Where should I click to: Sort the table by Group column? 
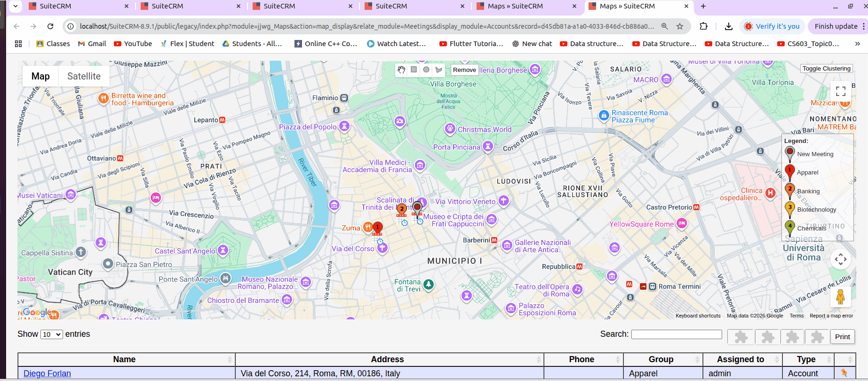(x=661, y=359)
